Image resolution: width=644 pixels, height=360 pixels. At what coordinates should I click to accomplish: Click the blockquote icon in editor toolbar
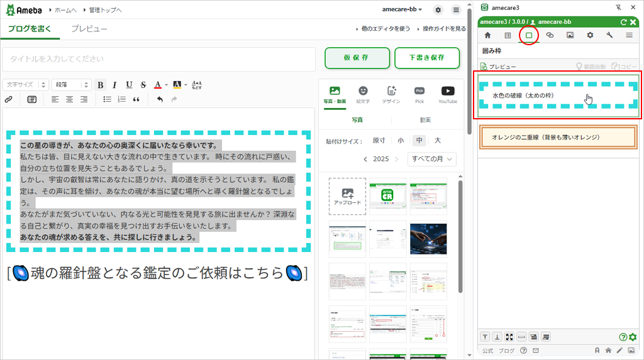coord(136,99)
